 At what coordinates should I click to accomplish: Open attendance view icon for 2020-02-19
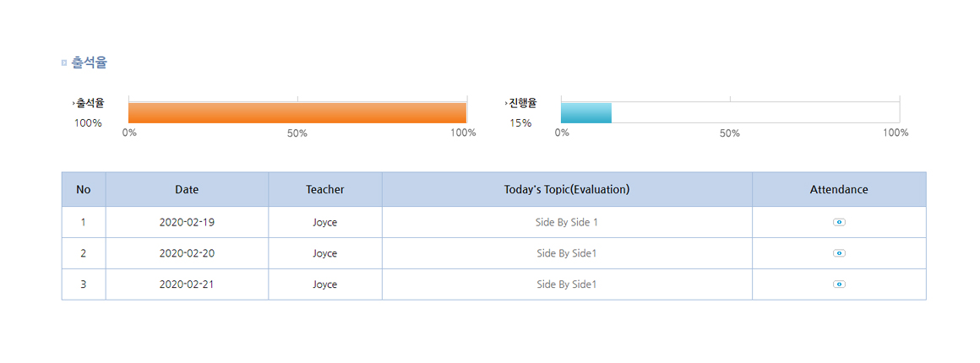coord(839,222)
